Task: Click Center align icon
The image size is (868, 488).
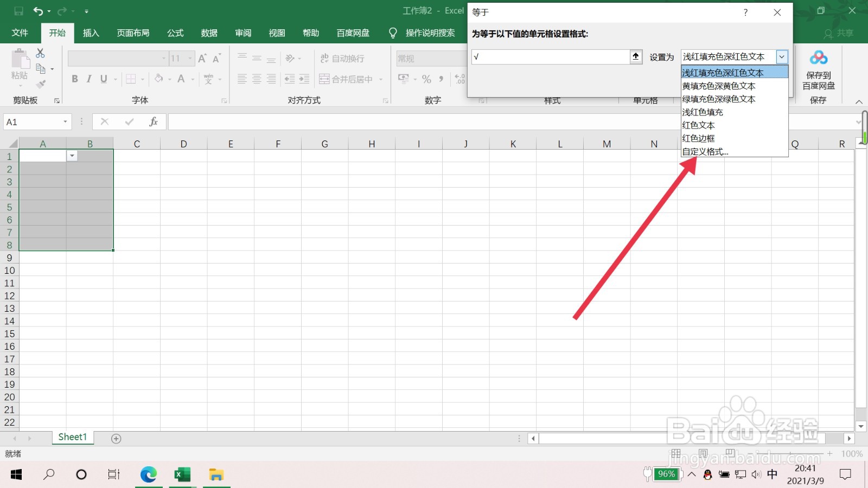Action: pyautogui.click(x=257, y=79)
